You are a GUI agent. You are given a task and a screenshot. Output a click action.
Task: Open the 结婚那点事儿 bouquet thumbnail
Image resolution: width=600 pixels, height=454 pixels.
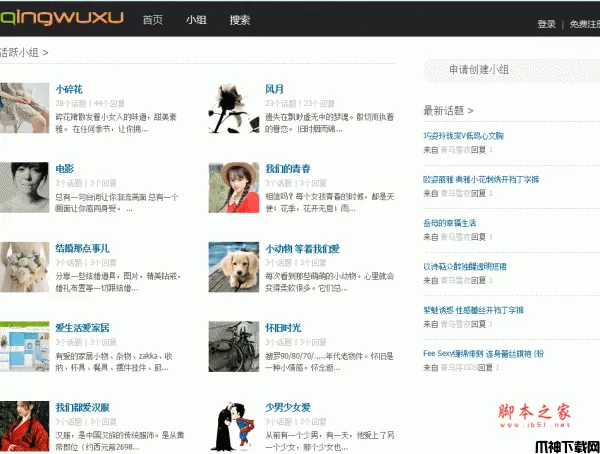coord(24,267)
